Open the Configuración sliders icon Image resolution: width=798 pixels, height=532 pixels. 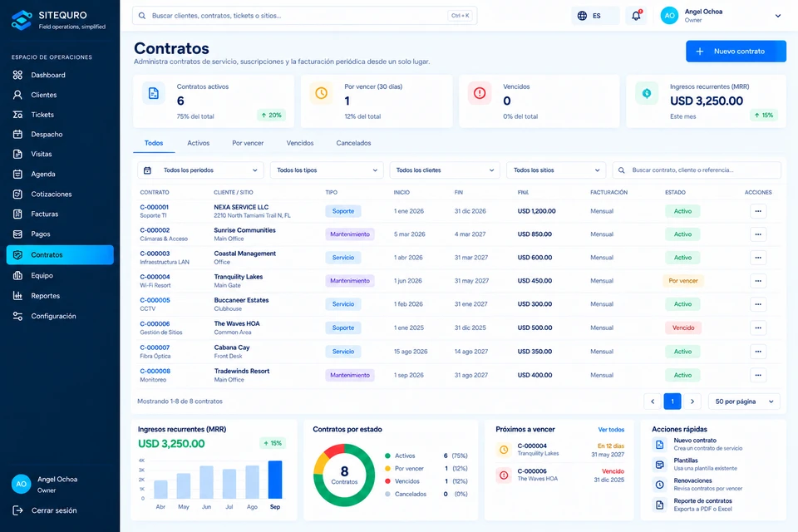click(17, 316)
